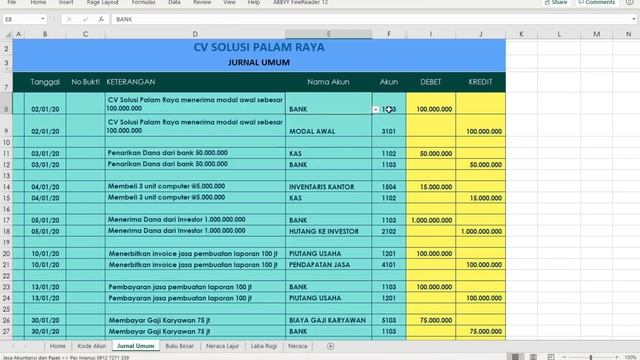Click the Cancel entry X icon
The height and width of the screenshot is (360, 640).
coord(69,19)
